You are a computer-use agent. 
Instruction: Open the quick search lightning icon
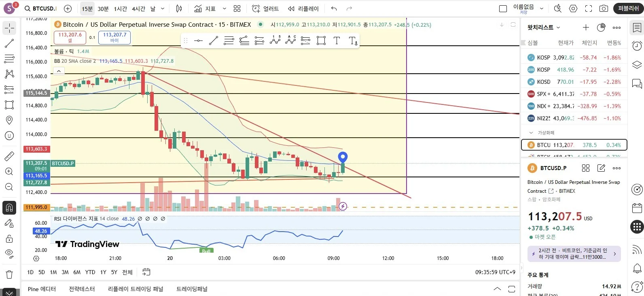[x=558, y=9]
